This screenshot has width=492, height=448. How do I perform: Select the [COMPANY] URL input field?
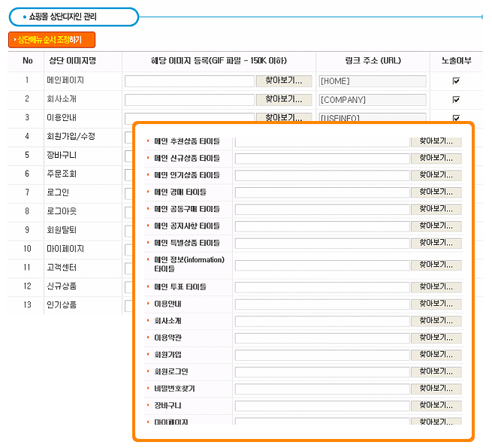click(x=372, y=99)
